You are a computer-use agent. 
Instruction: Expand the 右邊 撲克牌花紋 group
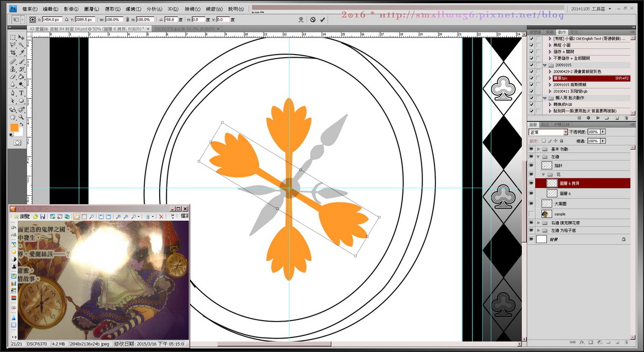click(x=539, y=223)
